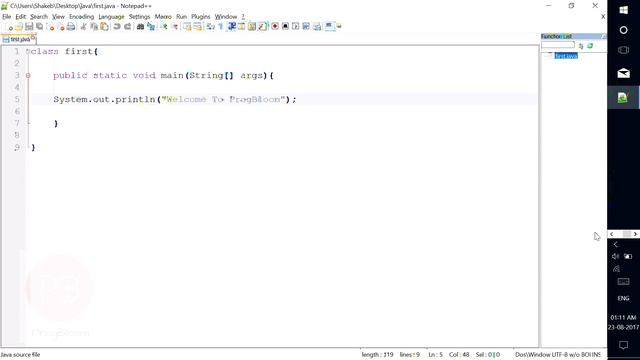Click the Redo toolbar icon
The width and height of the screenshot is (640, 360).
(x=127, y=27)
